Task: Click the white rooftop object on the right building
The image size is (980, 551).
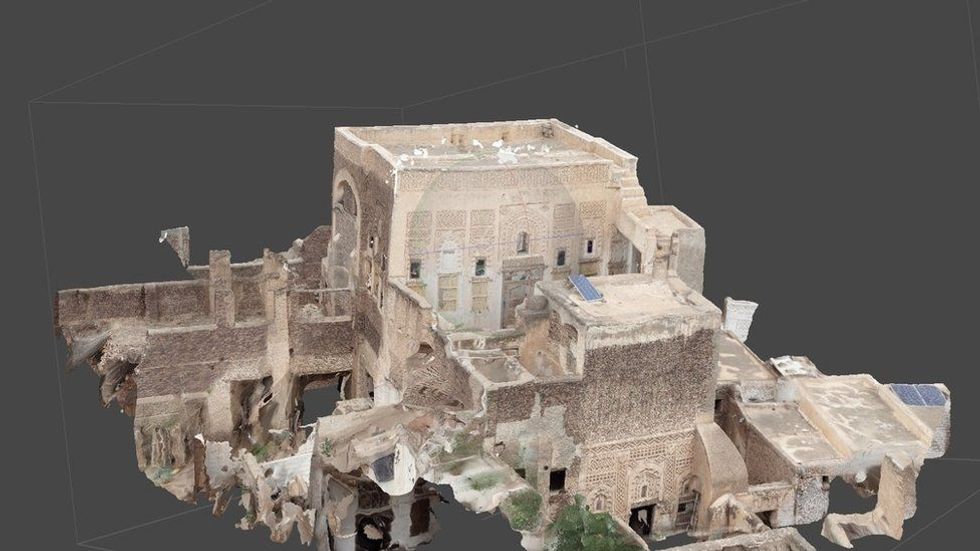Action: tap(795, 366)
